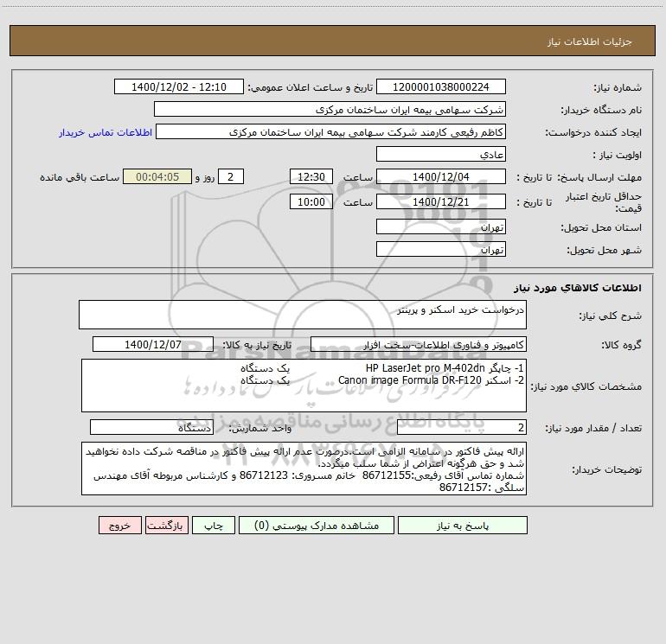666x644 pixels.
Task: Click the countdown timer 00:04:05
Action: (157, 176)
